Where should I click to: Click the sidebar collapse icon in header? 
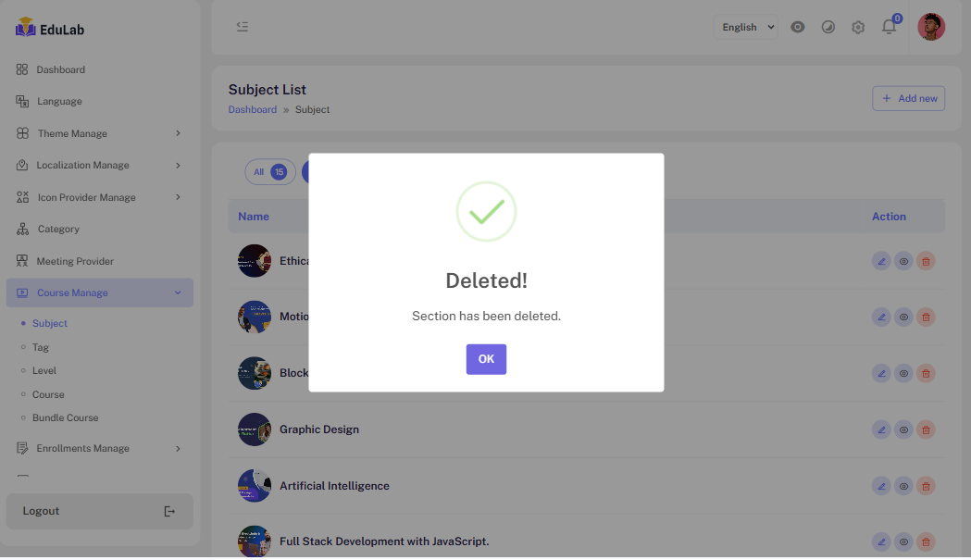243,27
